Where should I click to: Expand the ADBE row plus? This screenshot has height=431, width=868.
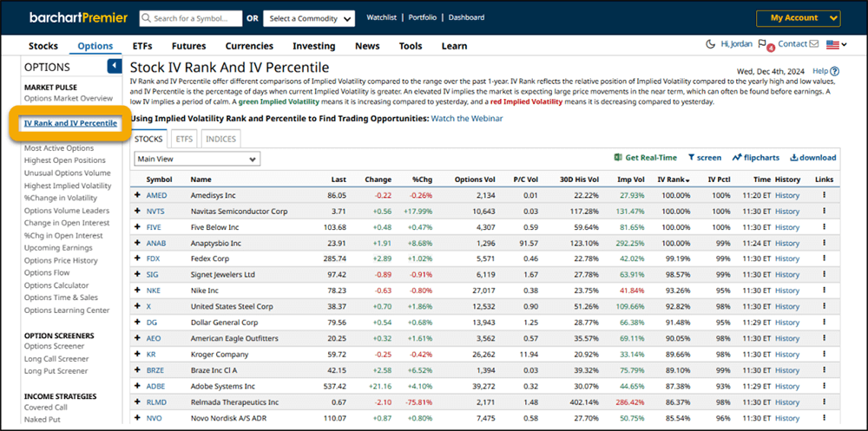137,386
